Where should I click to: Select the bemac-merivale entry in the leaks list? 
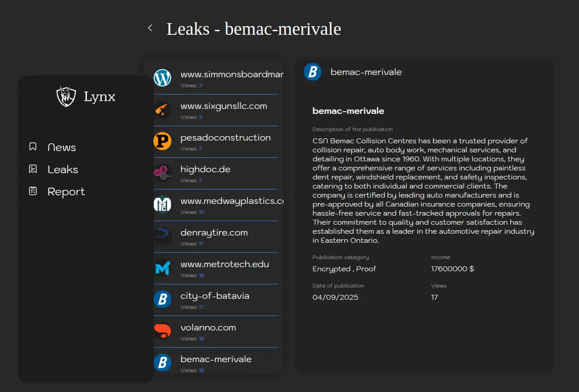point(216,359)
